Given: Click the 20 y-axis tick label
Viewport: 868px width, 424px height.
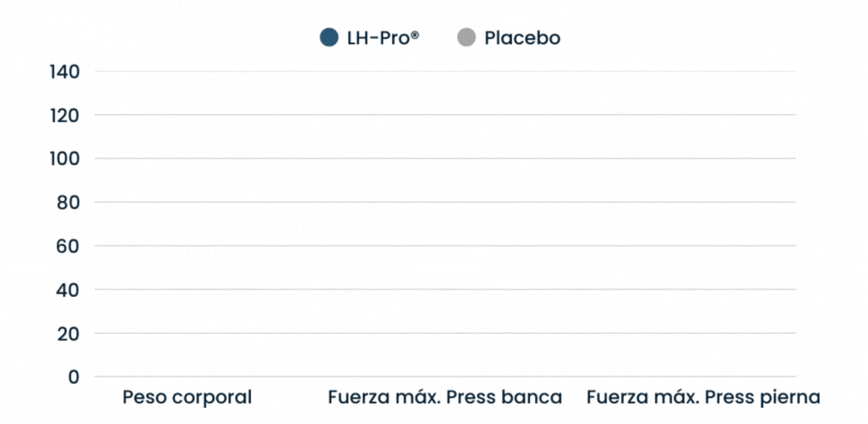Looking at the screenshot, I should 69,334.
